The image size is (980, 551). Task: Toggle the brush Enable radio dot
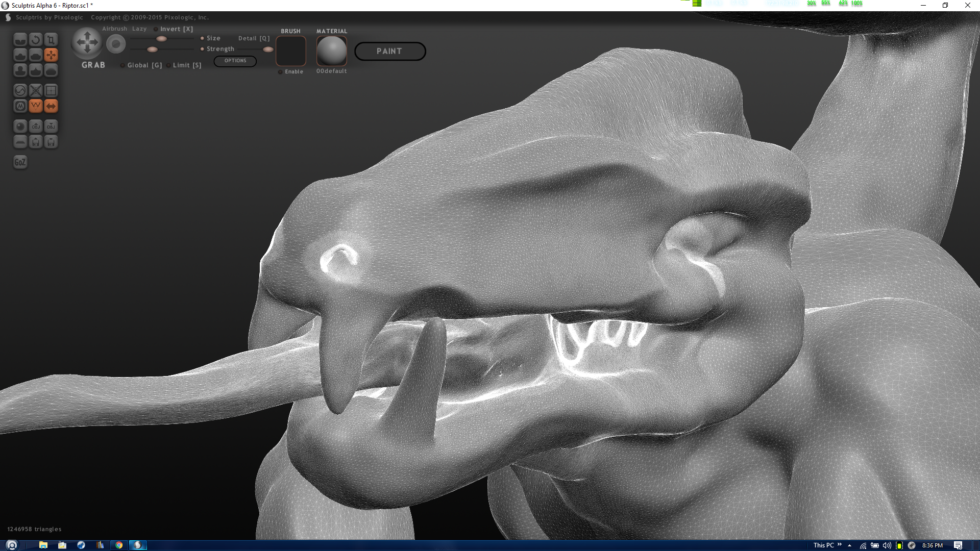click(x=280, y=72)
